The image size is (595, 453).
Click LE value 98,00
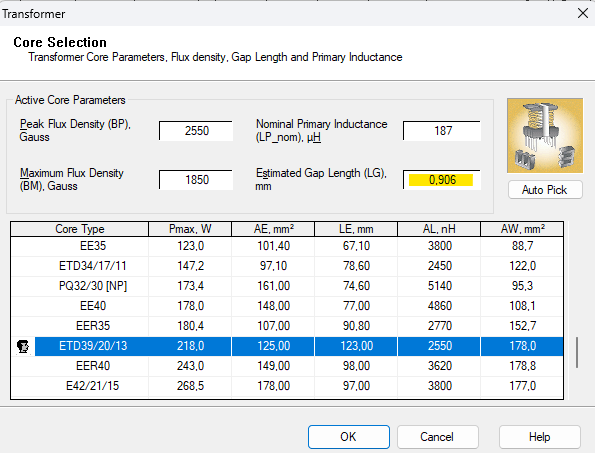click(356, 366)
